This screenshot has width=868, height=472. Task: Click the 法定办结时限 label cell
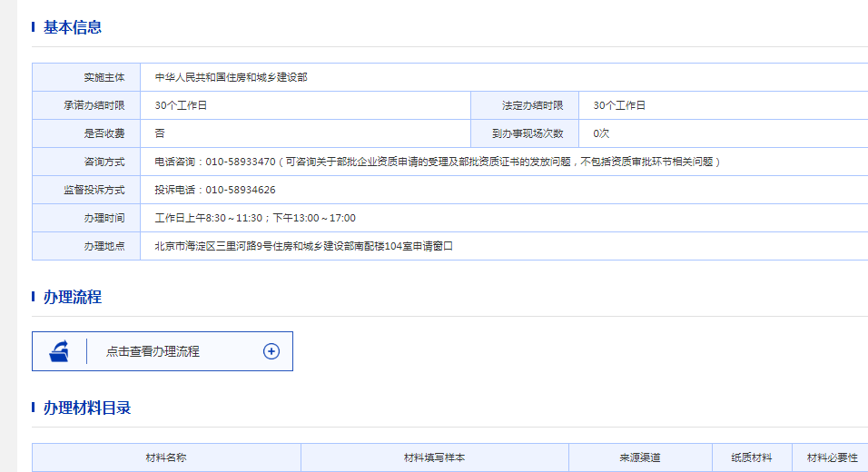tap(525, 105)
